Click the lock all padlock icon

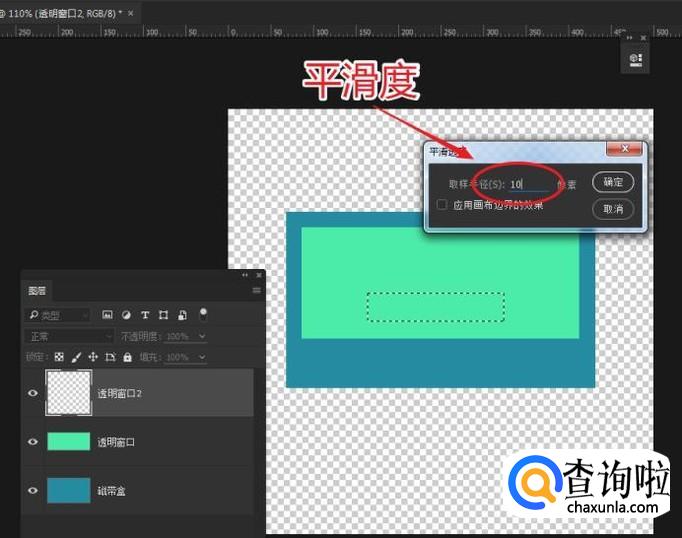(x=127, y=357)
